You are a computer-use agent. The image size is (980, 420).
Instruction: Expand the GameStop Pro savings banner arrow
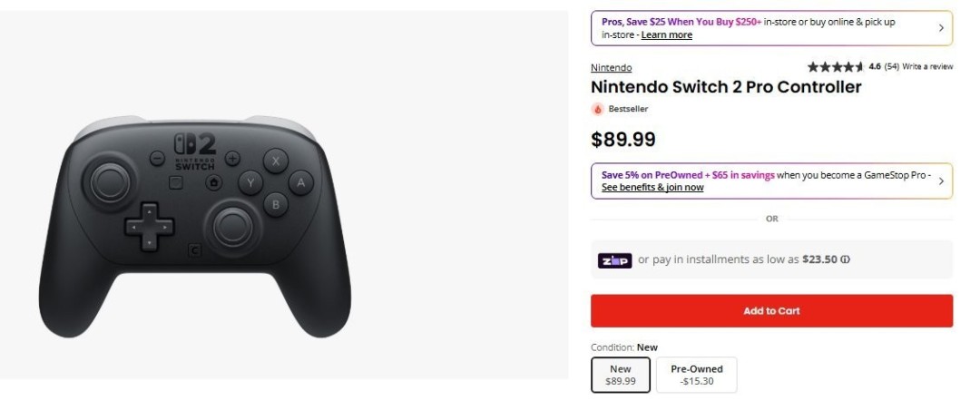click(941, 181)
